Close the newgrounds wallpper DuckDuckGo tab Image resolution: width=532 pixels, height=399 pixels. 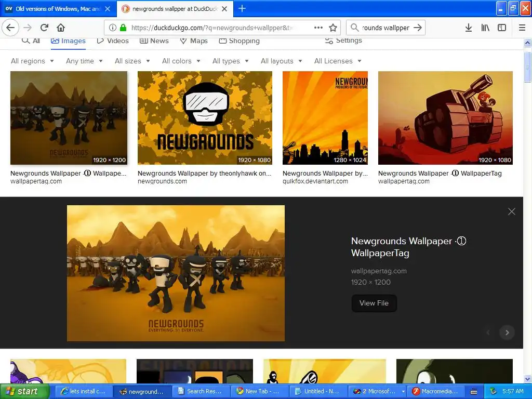click(224, 9)
